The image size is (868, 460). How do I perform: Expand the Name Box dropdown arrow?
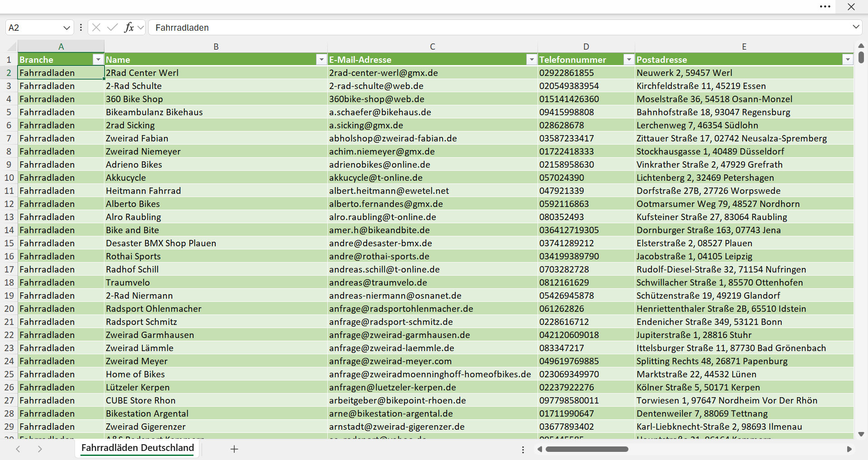tap(67, 28)
